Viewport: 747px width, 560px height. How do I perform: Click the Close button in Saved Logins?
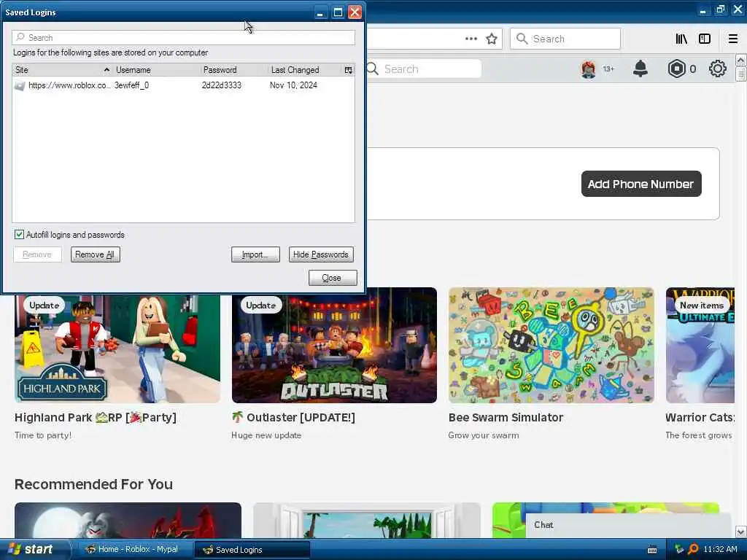(x=332, y=278)
